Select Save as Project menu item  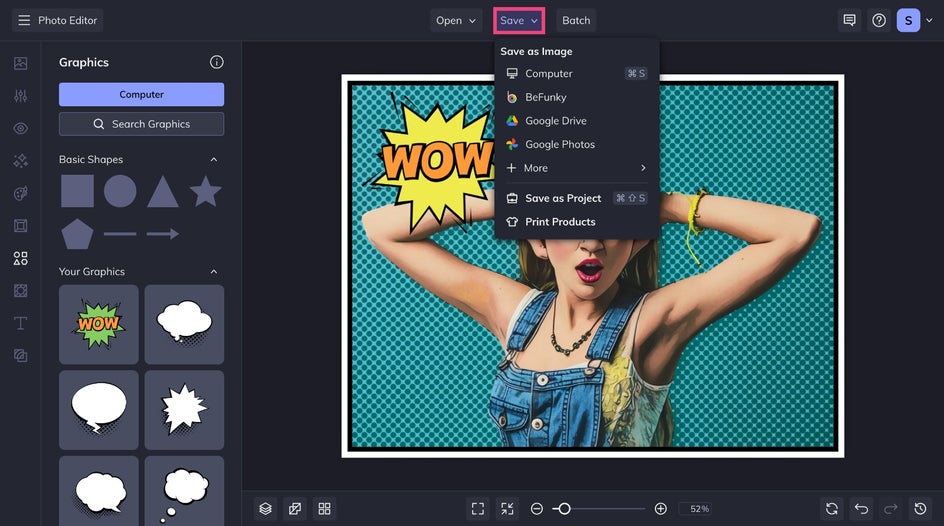(x=563, y=198)
